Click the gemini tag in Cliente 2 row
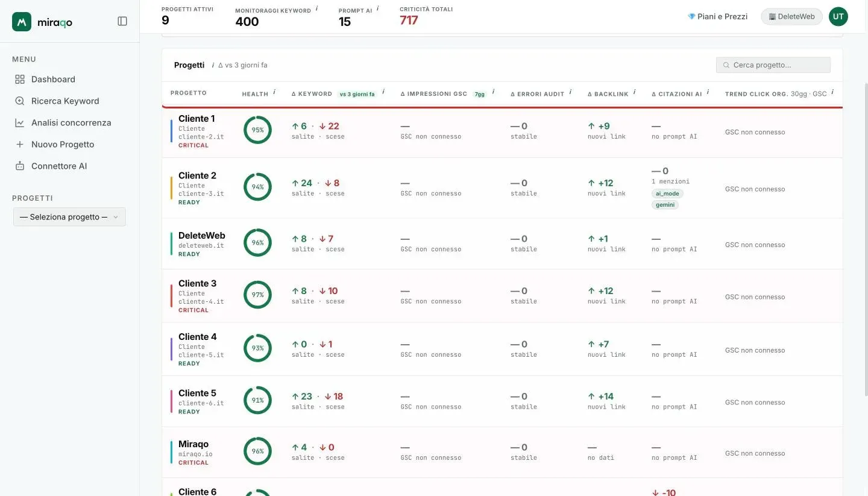Screen dimensions: 868x496 pyautogui.click(x=665, y=205)
